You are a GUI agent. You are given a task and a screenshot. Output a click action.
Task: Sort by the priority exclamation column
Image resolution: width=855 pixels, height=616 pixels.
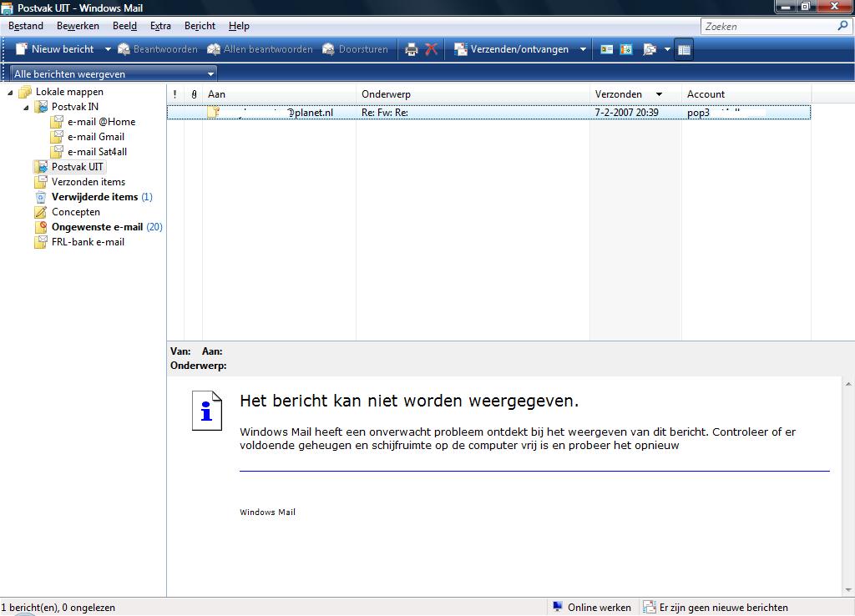click(175, 94)
